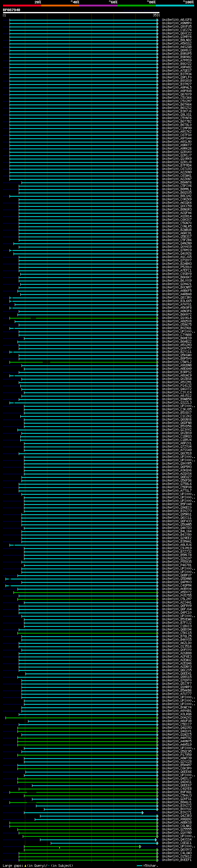Screen dimensions: 197x868
Task: Click the UniRef100_P17959 label
Action: pos(177,755)
